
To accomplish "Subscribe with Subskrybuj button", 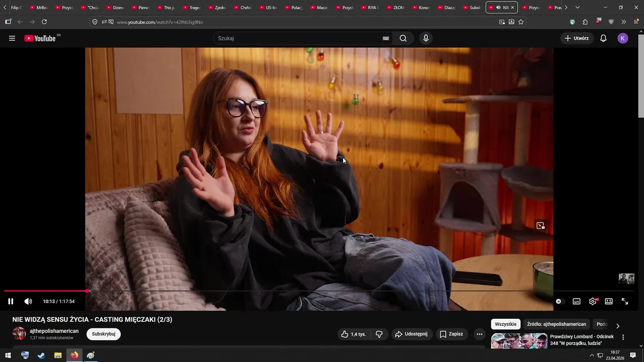I will [103, 334].
